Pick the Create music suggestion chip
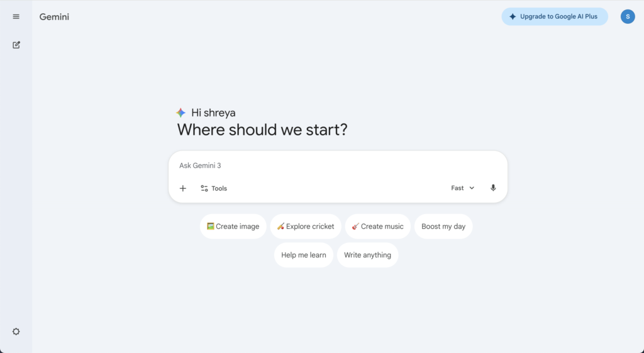Image resolution: width=644 pixels, height=353 pixels. (x=377, y=227)
